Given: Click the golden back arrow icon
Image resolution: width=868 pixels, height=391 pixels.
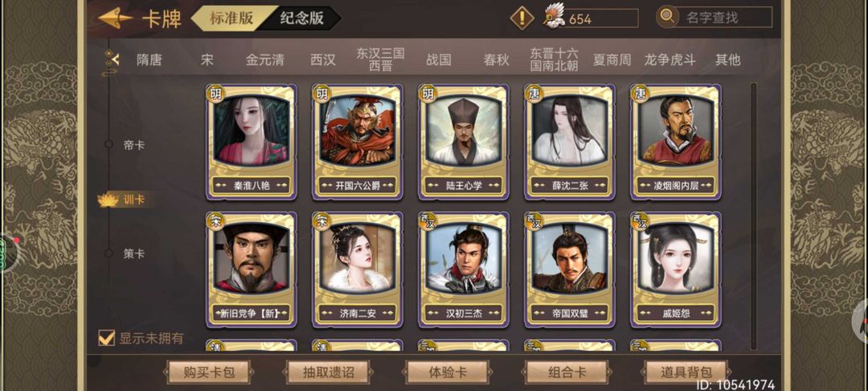Looking at the screenshot, I should 115,18.
